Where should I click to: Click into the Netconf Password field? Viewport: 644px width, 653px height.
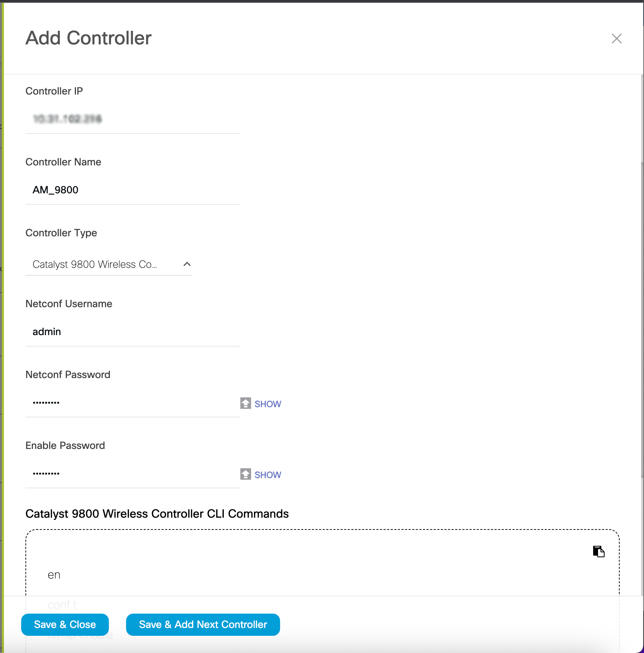tap(133, 402)
